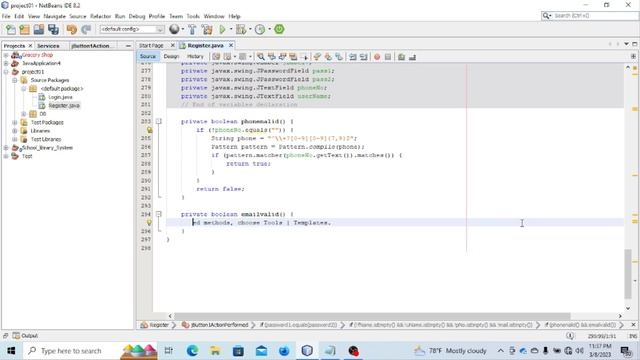Click the Shift Line Right icon
This screenshot has height=360, width=640.
363,57
